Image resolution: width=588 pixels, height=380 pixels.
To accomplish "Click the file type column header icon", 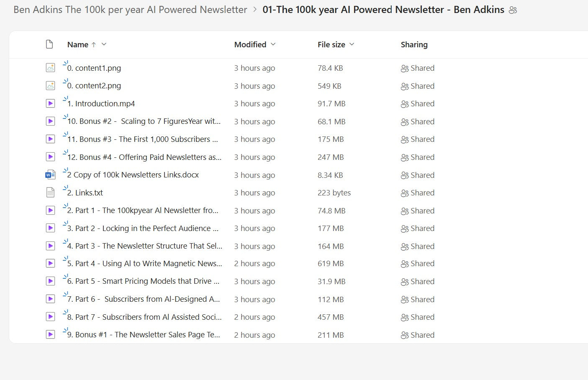I will point(49,44).
